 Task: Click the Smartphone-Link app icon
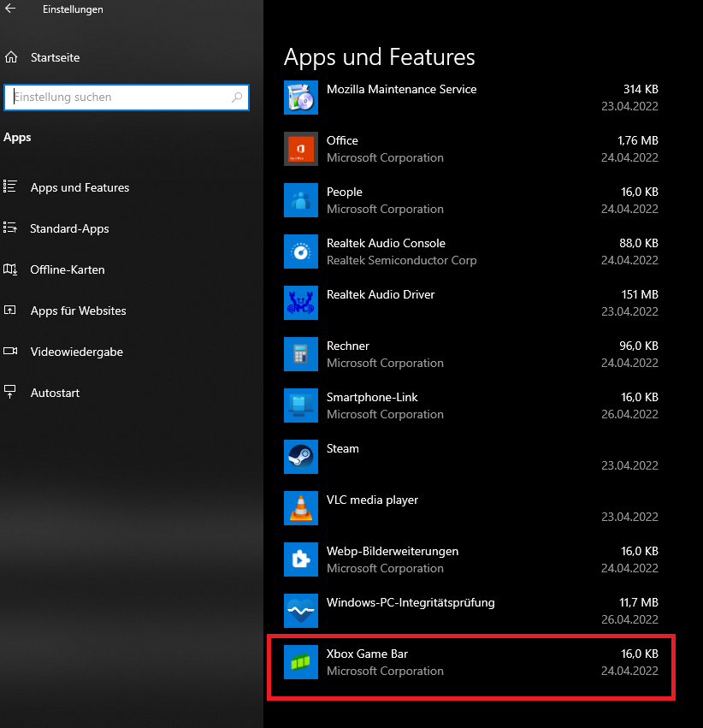tap(301, 405)
